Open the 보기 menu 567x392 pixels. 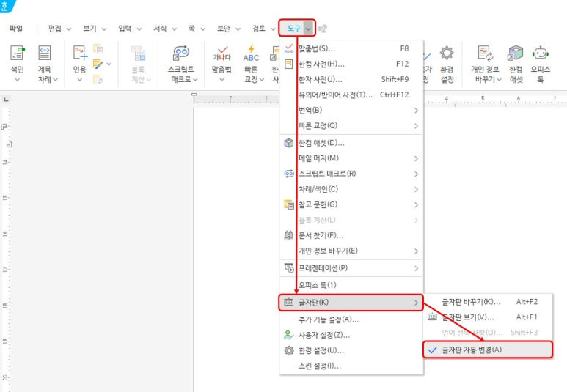click(x=89, y=29)
